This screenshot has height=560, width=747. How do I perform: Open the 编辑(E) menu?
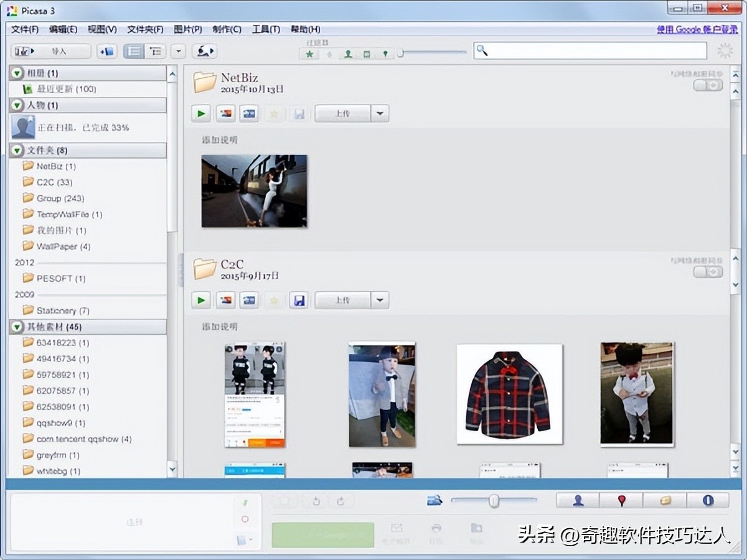click(x=63, y=29)
